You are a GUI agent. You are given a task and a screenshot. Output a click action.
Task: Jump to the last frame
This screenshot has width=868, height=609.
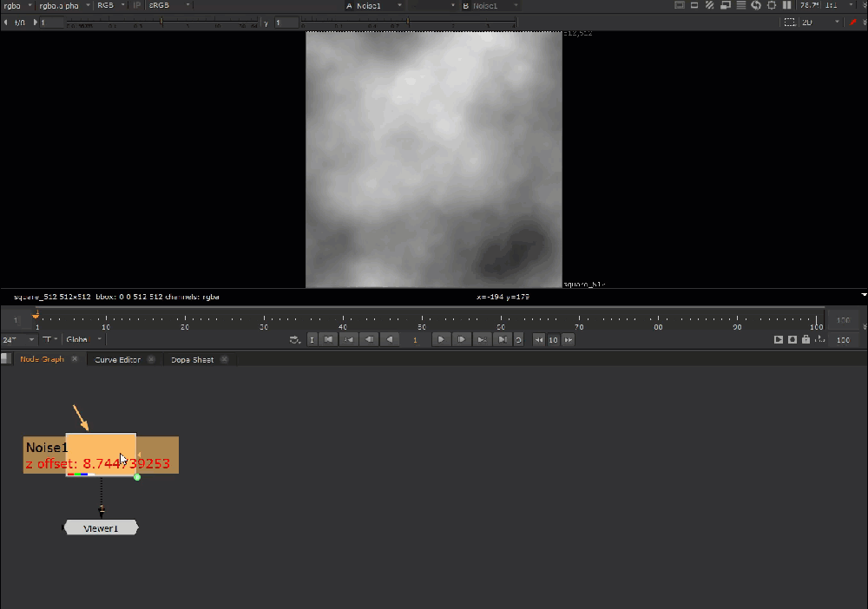tap(503, 339)
